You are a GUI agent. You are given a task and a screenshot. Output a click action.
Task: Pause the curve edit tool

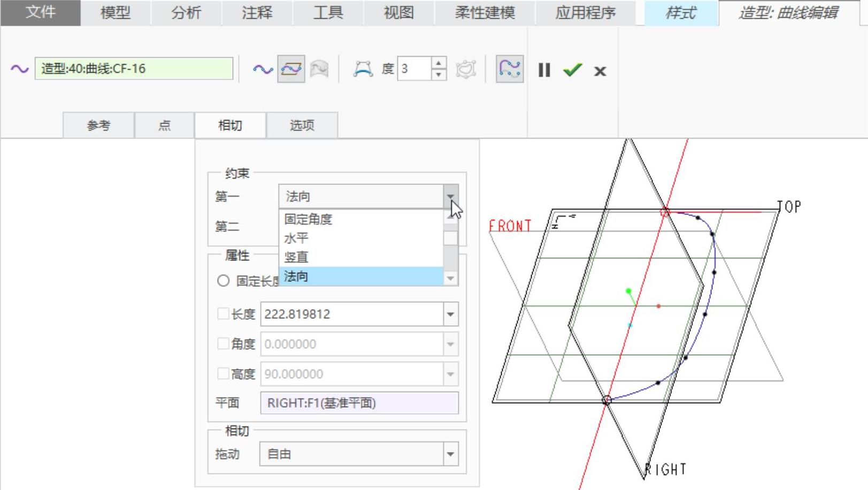tap(544, 70)
